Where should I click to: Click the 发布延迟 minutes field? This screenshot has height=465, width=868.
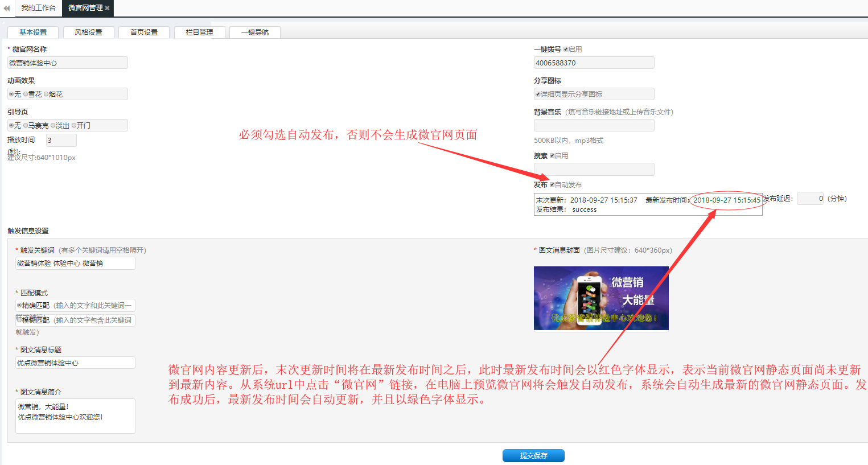click(x=811, y=198)
